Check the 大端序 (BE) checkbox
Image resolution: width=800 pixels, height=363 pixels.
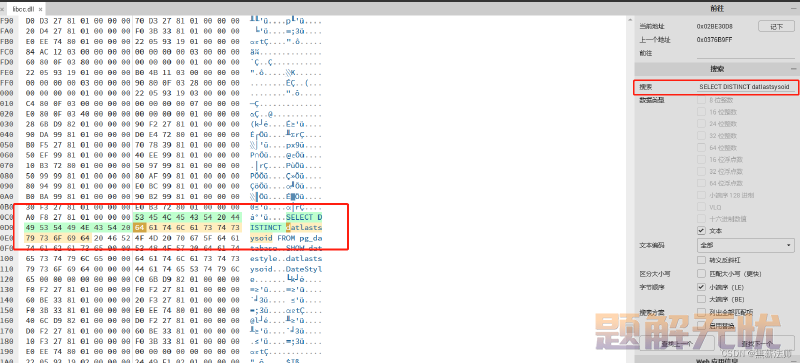pyautogui.click(x=701, y=299)
